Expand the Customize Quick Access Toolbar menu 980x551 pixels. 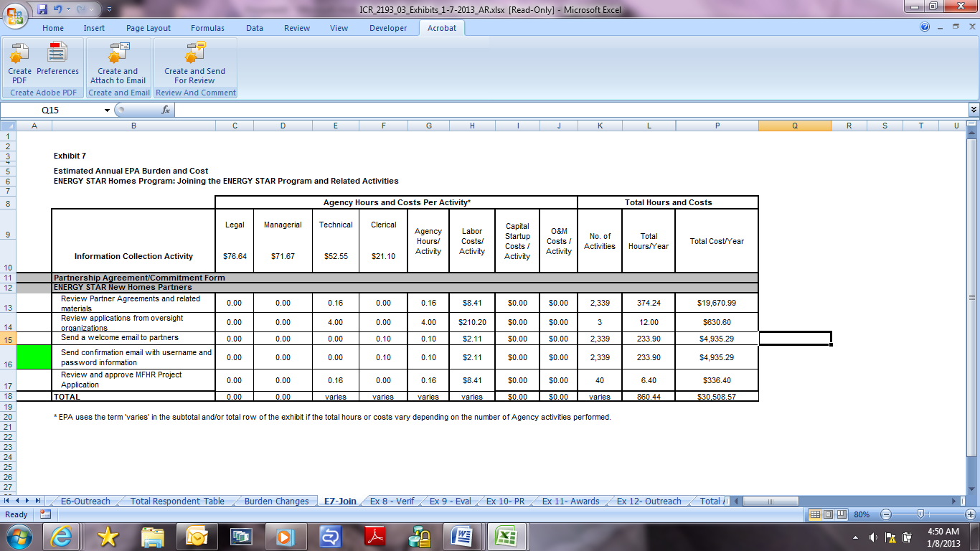point(108,10)
